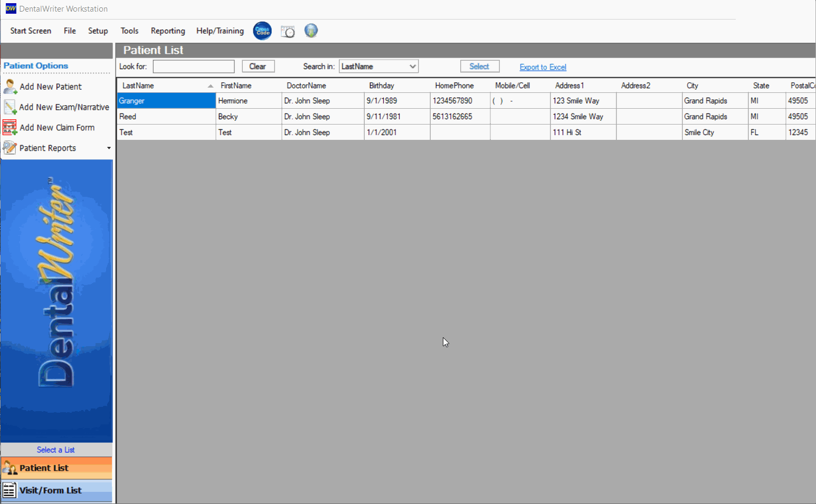Click the Clear button

point(258,66)
